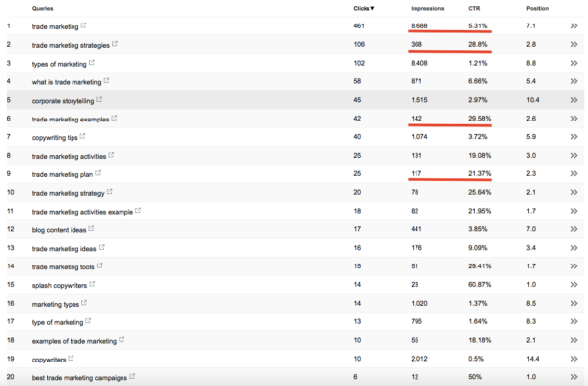Expand details arrow for 'blog content ideas' row
Viewport: 588px width, 386px height.
[574, 229]
